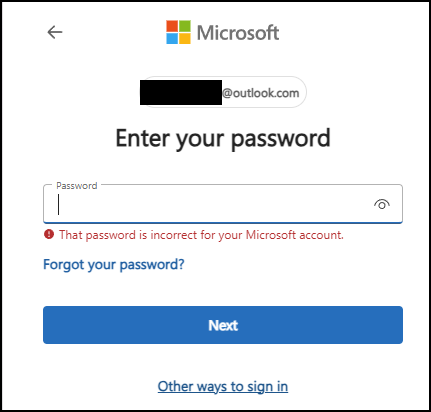Click the red error exclamation icon
The width and height of the screenshot is (431, 412).
coord(49,234)
